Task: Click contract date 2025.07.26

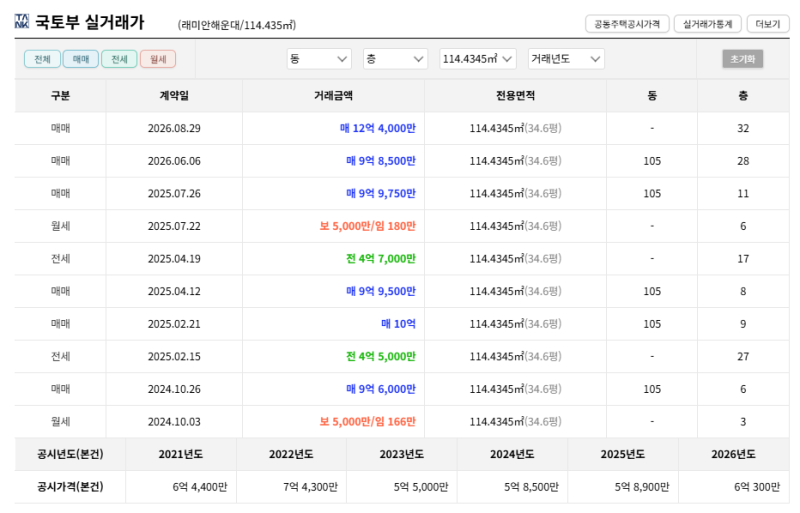Action: pyautogui.click(x=174, y=193)
